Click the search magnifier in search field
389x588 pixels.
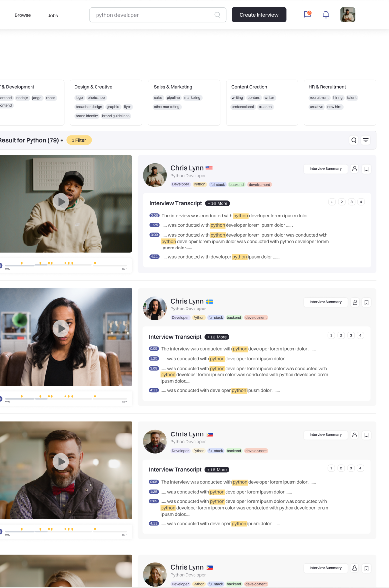coord(217,15)
